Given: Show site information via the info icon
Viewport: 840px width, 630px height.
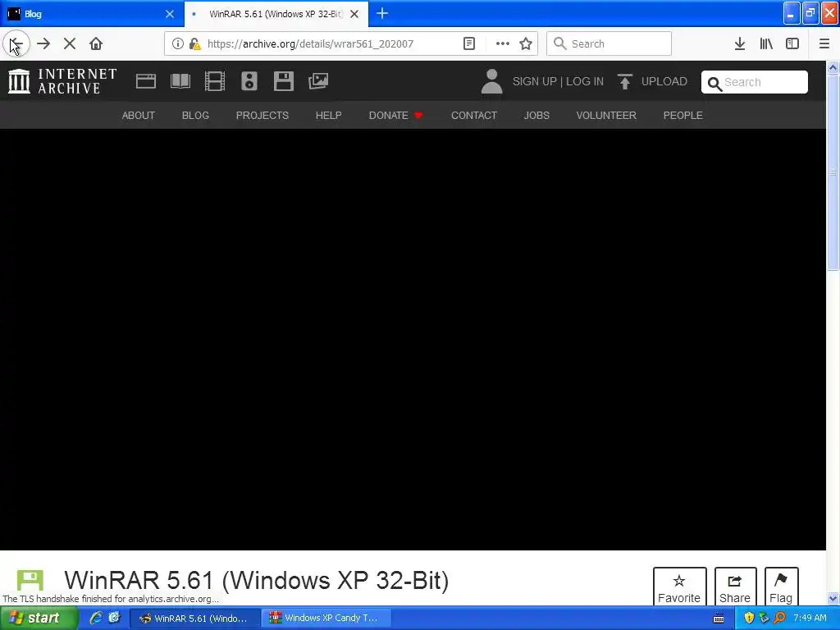Looking at the screenshot, I should [178, 44].
